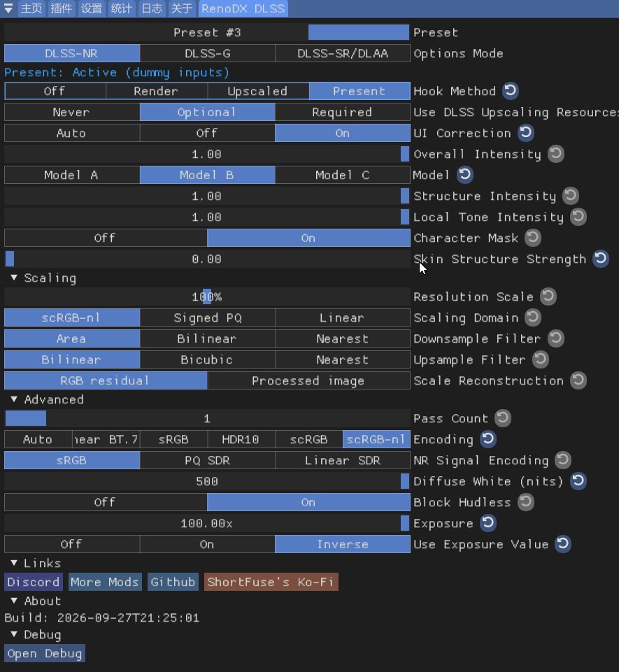
Task: Open the 日志 tab
Action: (x=152, y=8)
